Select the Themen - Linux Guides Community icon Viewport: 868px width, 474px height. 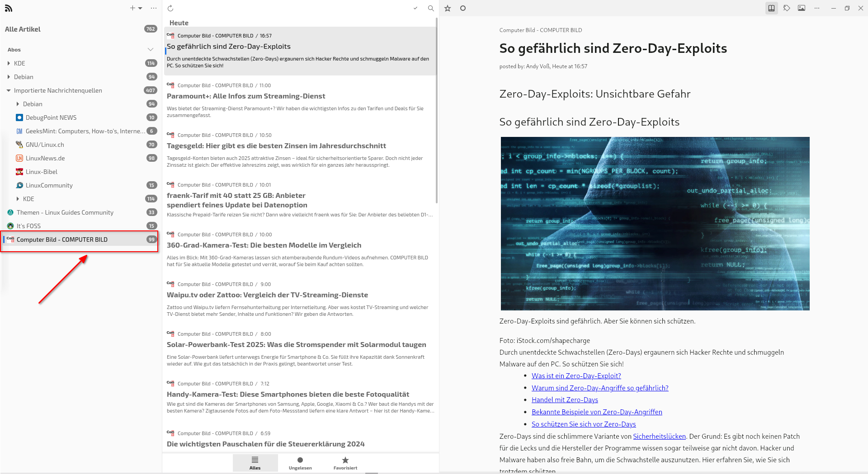[x=10, y=212]
